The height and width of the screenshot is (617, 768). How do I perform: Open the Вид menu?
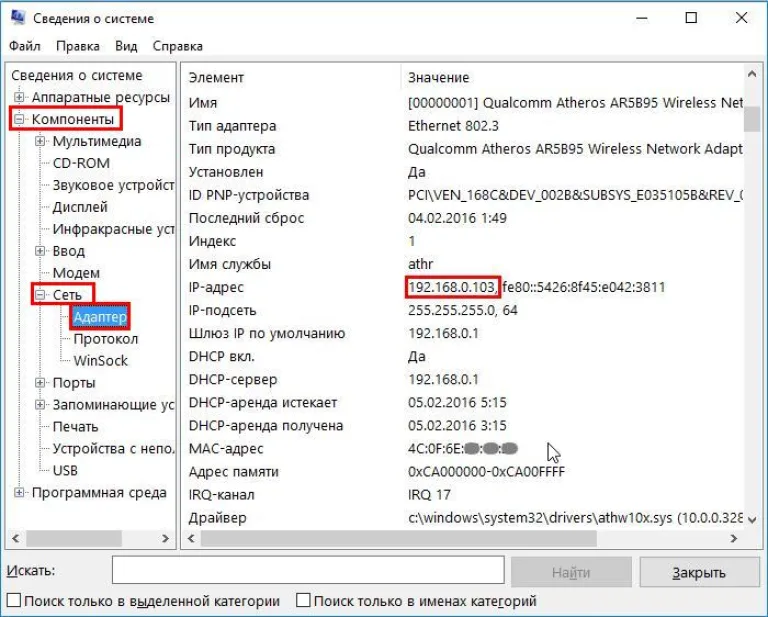[x=126, y=46]
